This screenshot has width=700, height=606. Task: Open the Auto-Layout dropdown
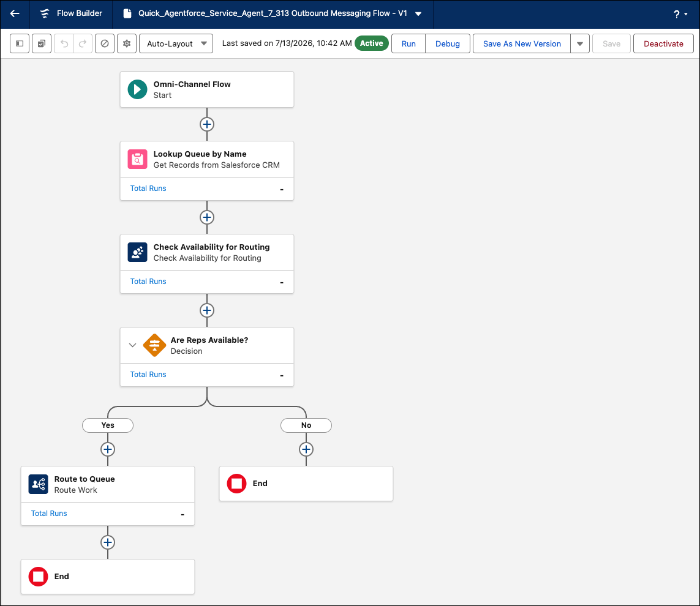click(176, 43)
